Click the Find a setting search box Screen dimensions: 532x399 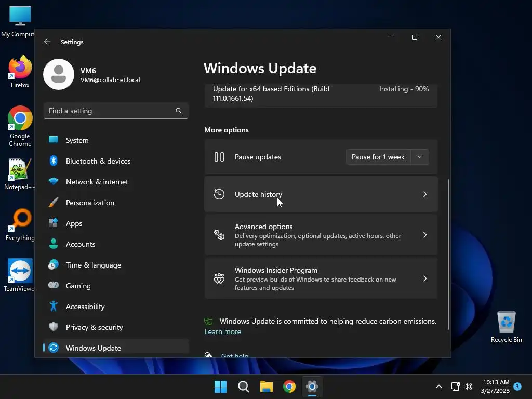click(x=116, y=111)
